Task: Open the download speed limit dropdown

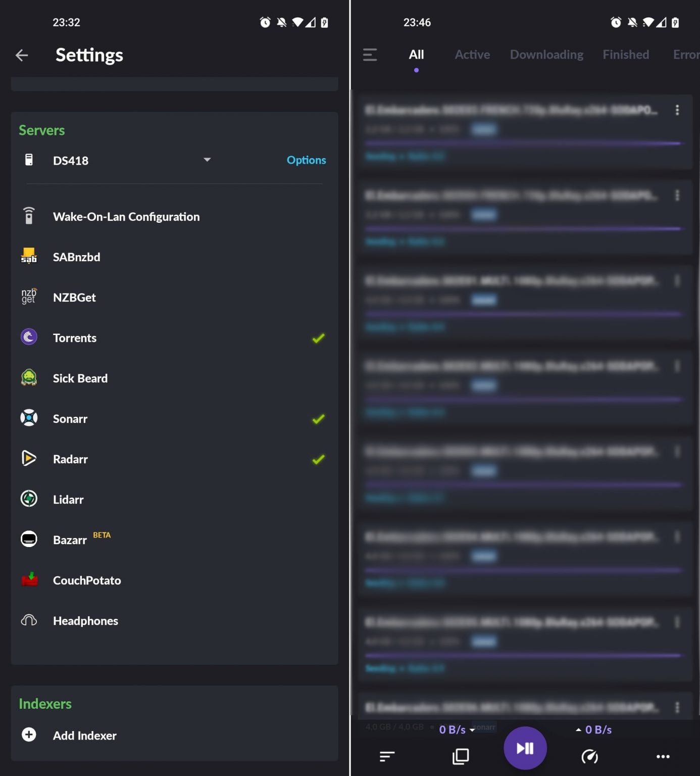Action: [x=457, y=730]
